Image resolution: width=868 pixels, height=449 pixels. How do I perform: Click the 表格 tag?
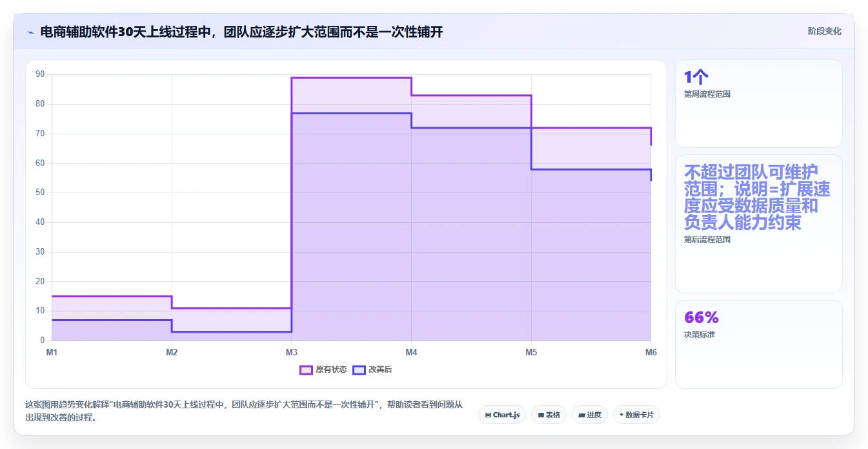[x=549, y=415]
